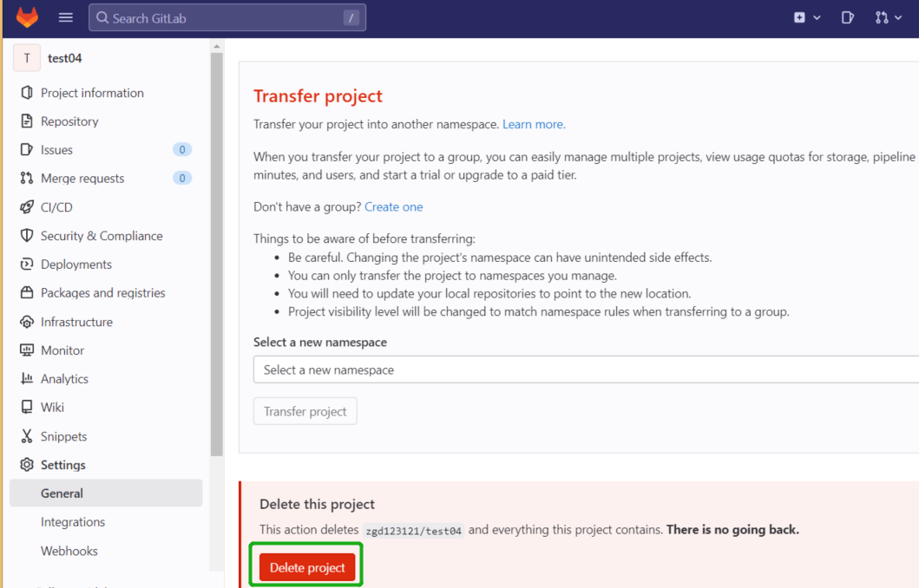The image size is (919, 588).
Task: Click the Packages and registries icon
Action: pyautogui.click(x=26, y=292)
